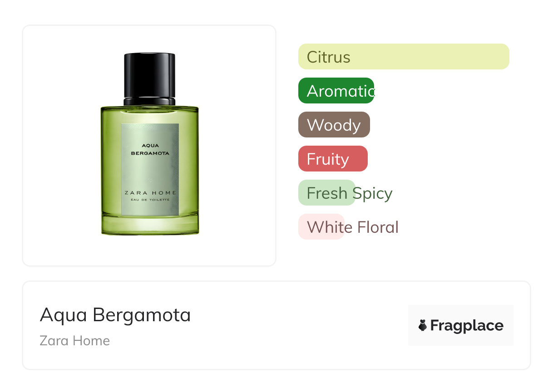Choose the brown Woody accord bar
Screen dimensions: 553x392
point(334,124)
